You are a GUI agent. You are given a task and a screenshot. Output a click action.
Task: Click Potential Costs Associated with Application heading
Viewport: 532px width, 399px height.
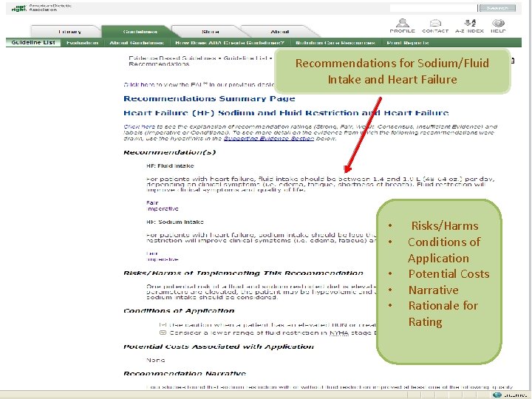(219, 347)
